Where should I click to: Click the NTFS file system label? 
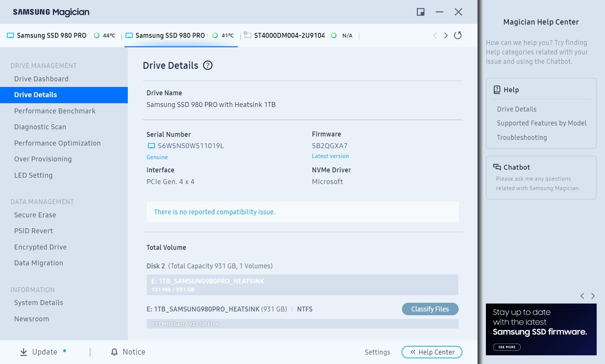pos(305,309)
